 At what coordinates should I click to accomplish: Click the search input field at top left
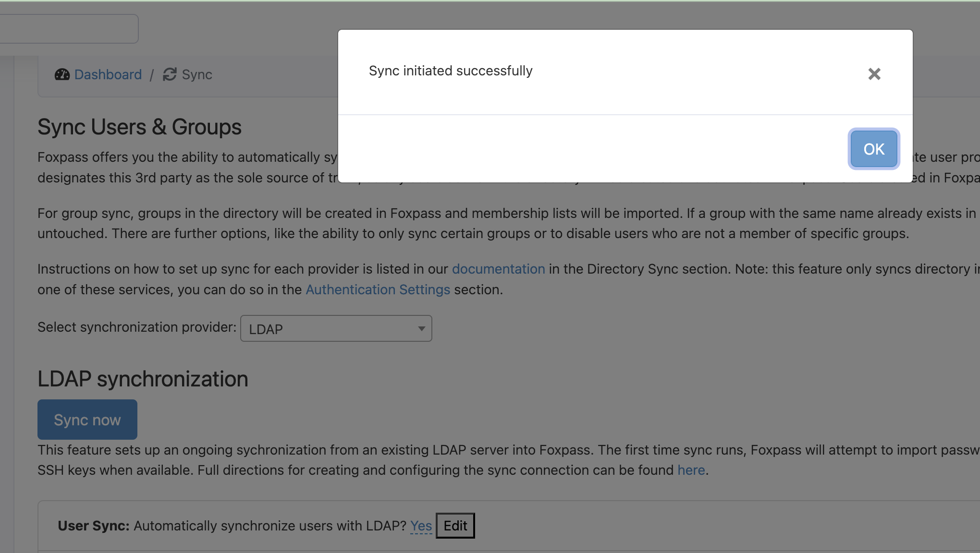[69, 29]
